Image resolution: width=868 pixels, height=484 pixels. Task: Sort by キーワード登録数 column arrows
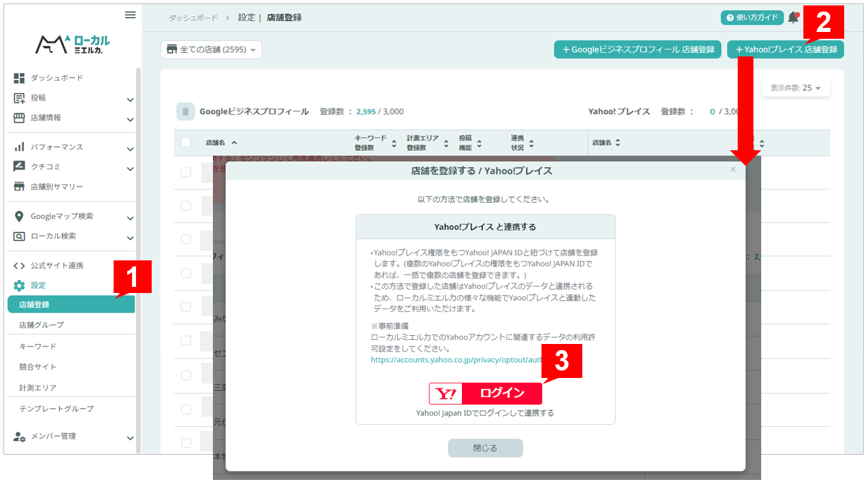click(x=393, y=143)
